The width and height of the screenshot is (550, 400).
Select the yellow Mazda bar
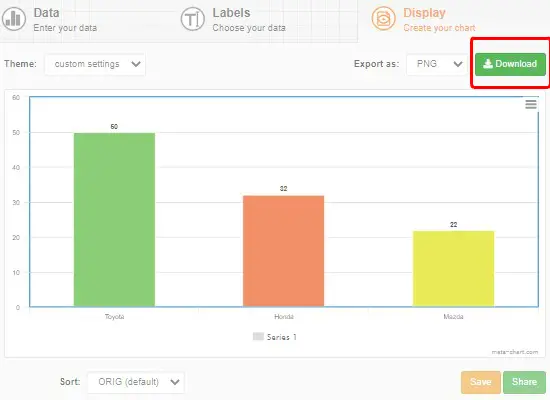coord(454,269)
